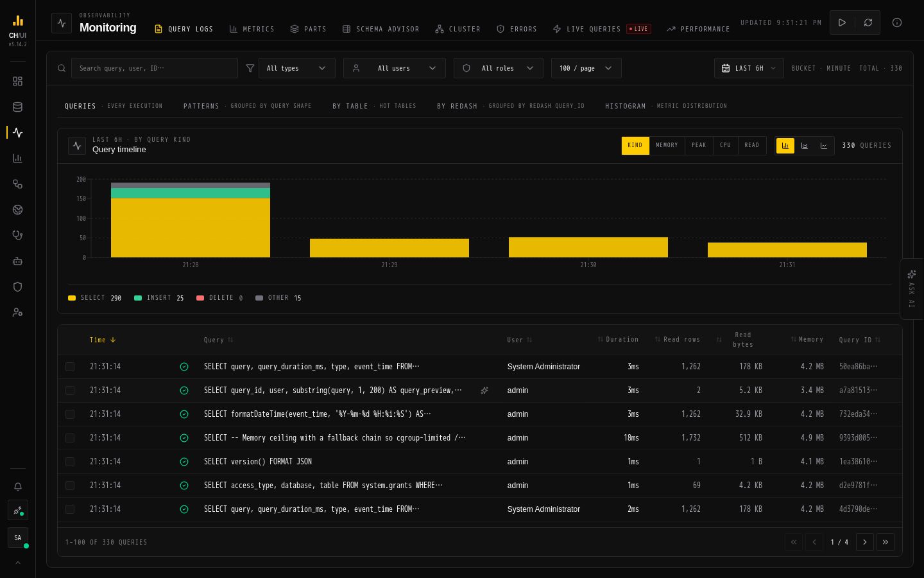Click the bar chart icon in sidebar
Viewport: 924px width, 578px height.
tap(17, 158)
